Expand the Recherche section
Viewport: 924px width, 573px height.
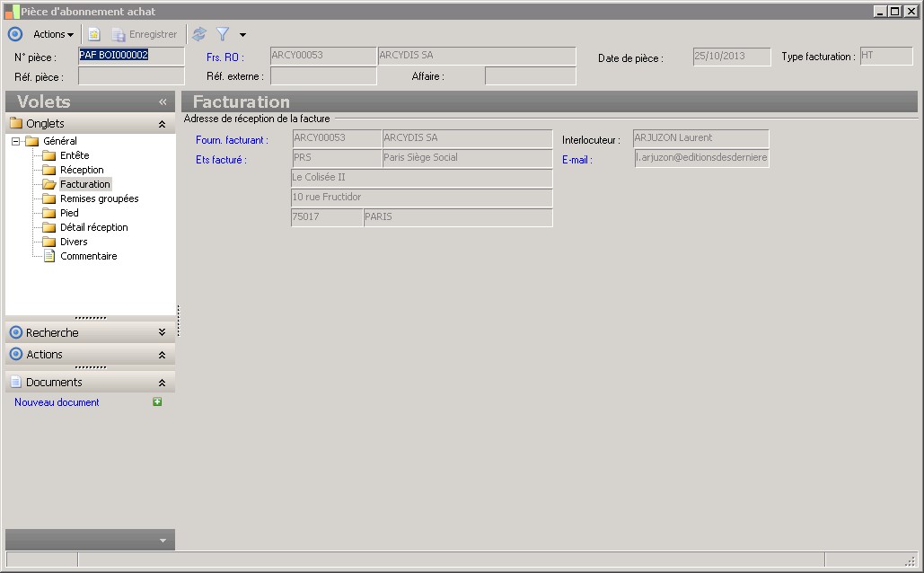coord(162,332)
